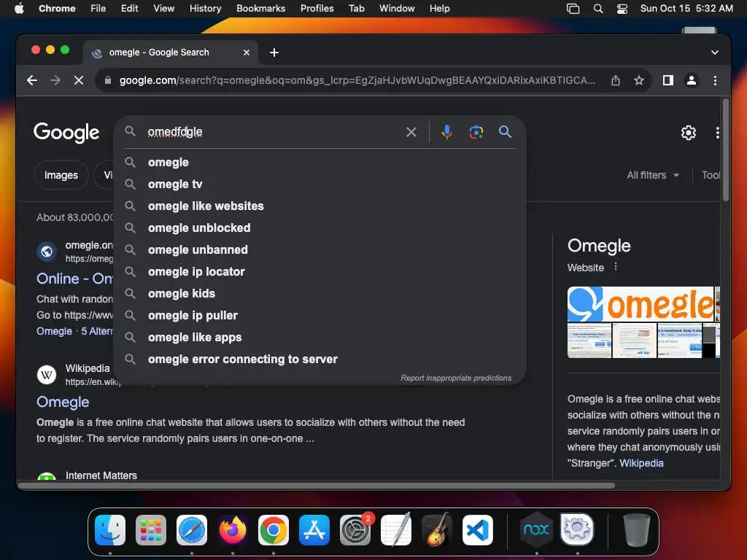
Task: Open the Profiles menu
Action: point(317,9)
